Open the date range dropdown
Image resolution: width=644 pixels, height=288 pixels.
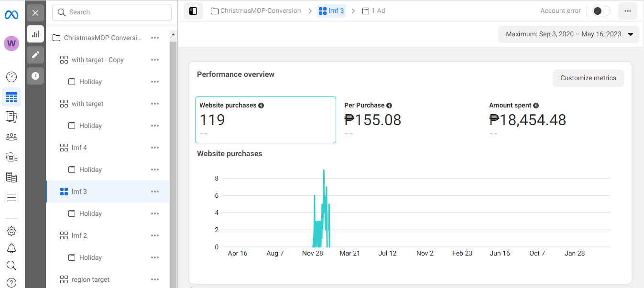[x=569, y=34]
